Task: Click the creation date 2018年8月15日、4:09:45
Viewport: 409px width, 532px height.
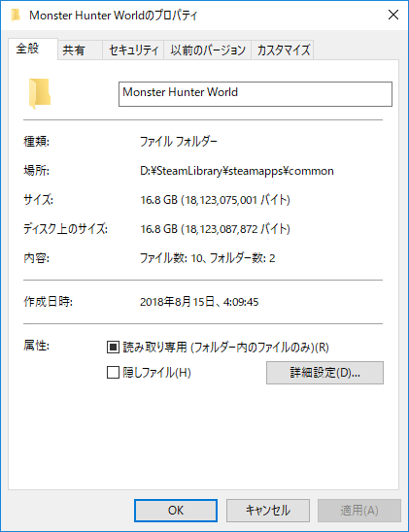Action: [199, 302]
